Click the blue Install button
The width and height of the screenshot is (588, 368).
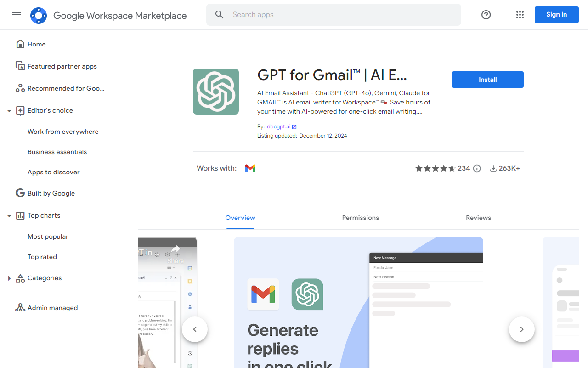point(488,80)
